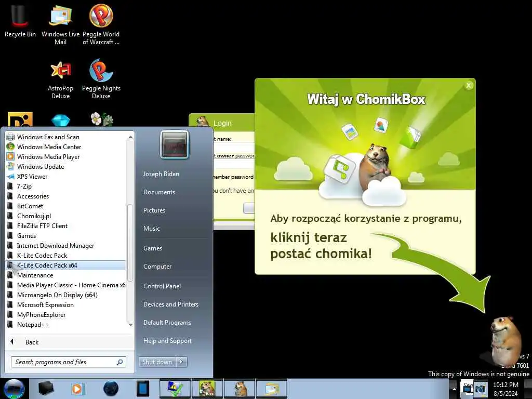
Task: Click the program list scrollbar thumb
Action: [130, 243]
